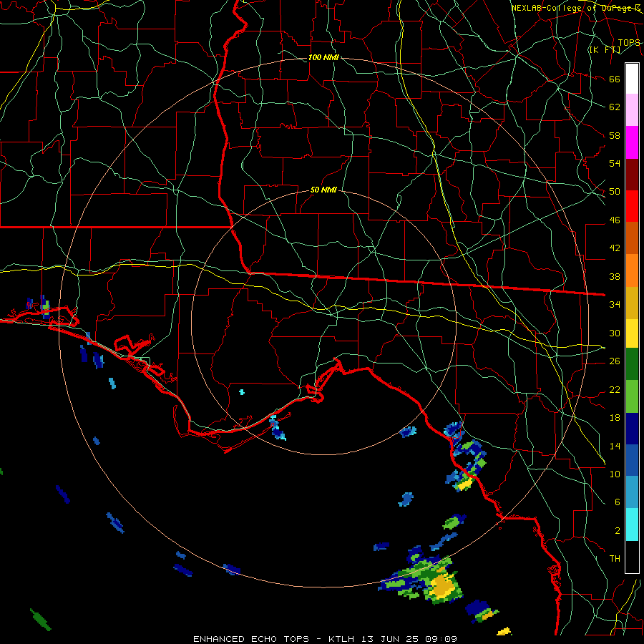
Task: Click the burnt orange swatch beside 42
Action: (632, 238)
